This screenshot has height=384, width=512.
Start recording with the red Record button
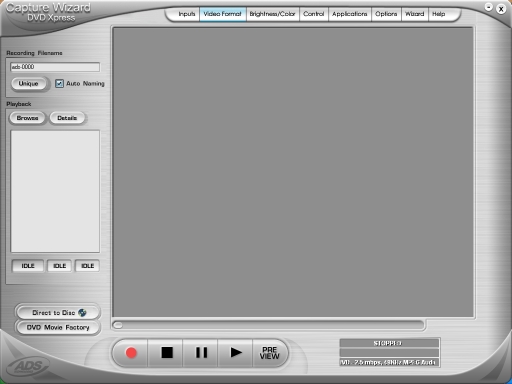tap(131, 353)
